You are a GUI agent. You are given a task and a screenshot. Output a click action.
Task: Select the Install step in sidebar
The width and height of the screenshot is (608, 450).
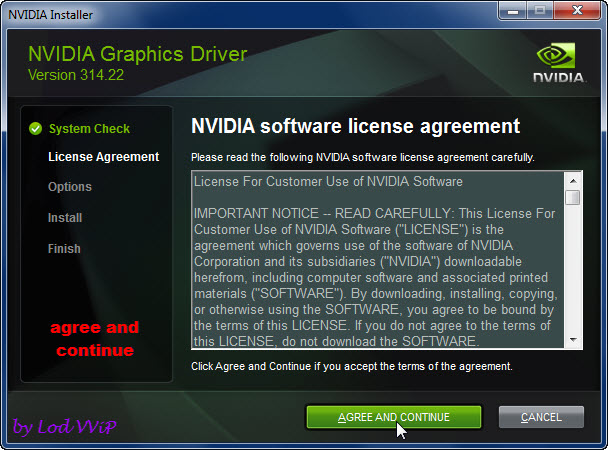65,218
